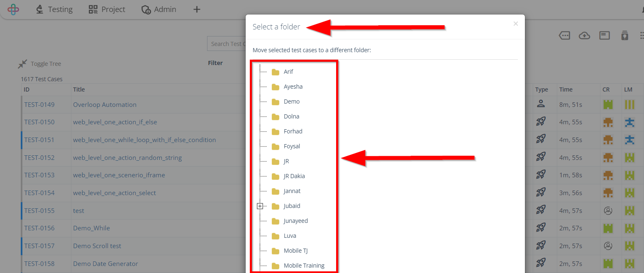Click the Search Test Cases input field
The height and width of the screenshot is (273, 644).
coord(227,43)
